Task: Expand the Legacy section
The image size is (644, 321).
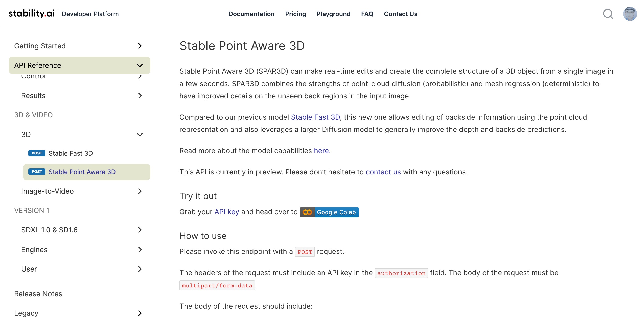Action: tap(139, 313)
